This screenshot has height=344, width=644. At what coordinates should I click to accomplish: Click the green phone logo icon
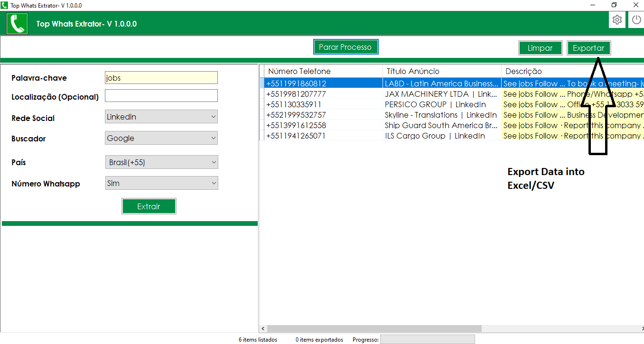(18, 23)
